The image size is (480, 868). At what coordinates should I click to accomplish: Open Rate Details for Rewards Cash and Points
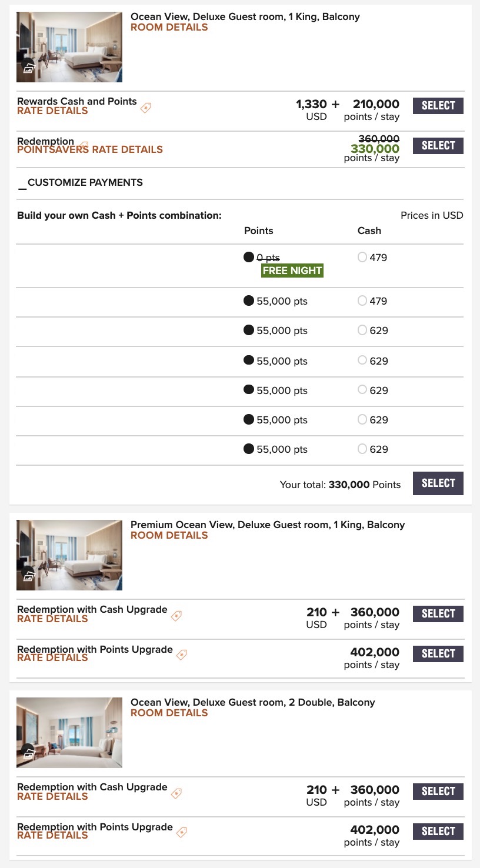(52, 111)
